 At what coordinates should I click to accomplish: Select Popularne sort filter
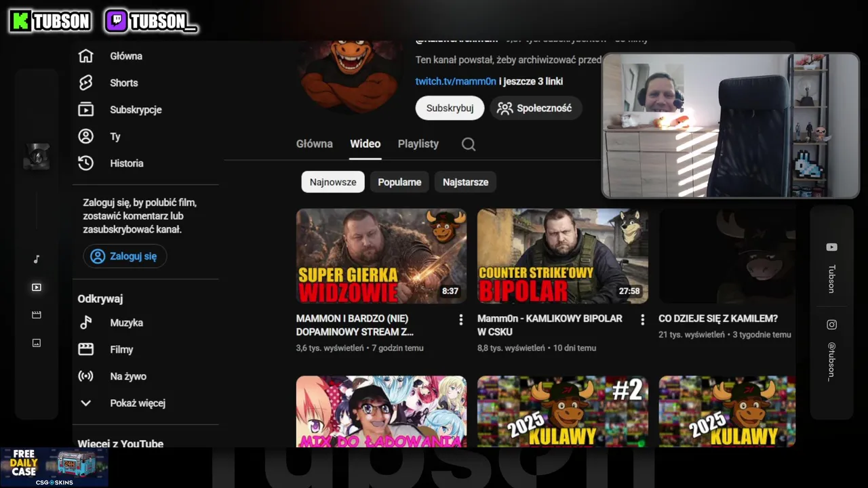tap(399, 182)
